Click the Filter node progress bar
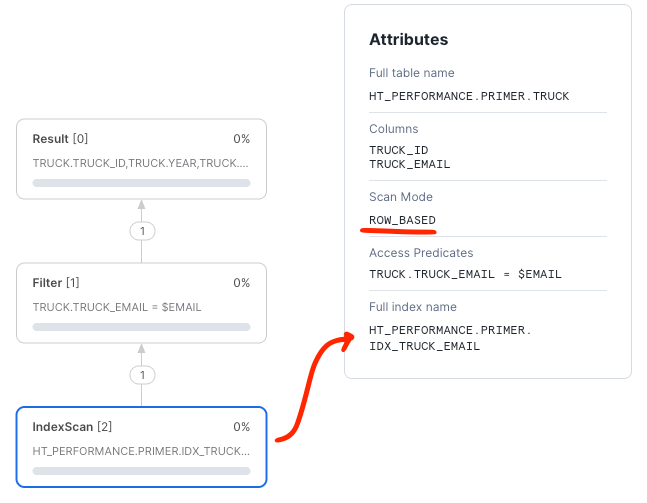The image size is (647, 503). point(141,327)
